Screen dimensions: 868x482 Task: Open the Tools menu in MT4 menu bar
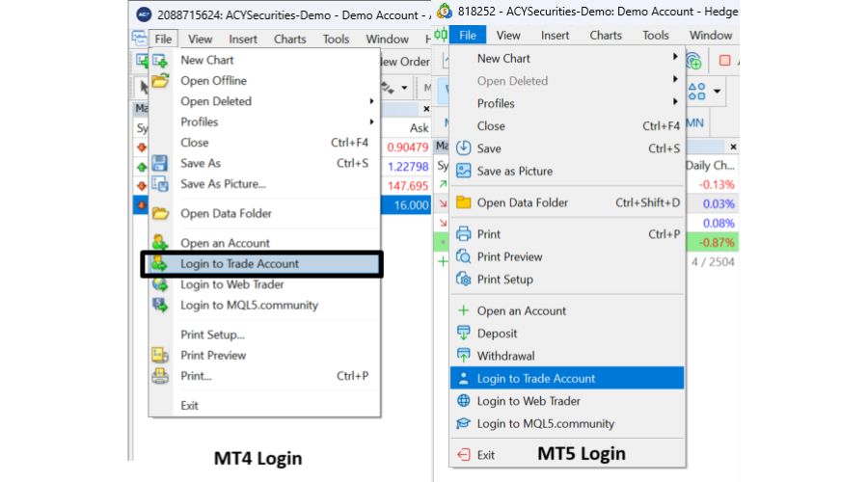coord(336,40)
